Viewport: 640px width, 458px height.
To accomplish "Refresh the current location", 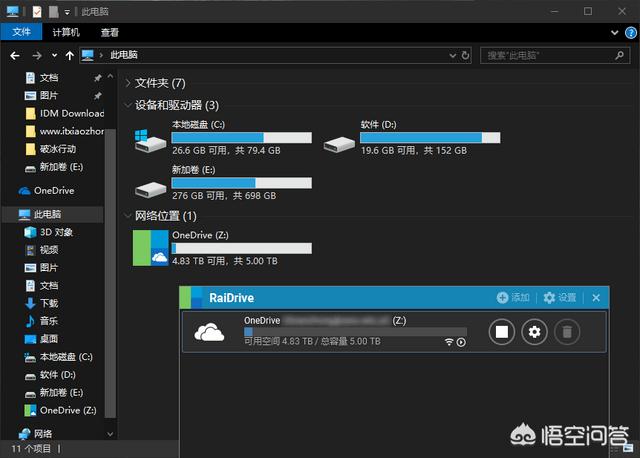I will click(x=465, y=56).
